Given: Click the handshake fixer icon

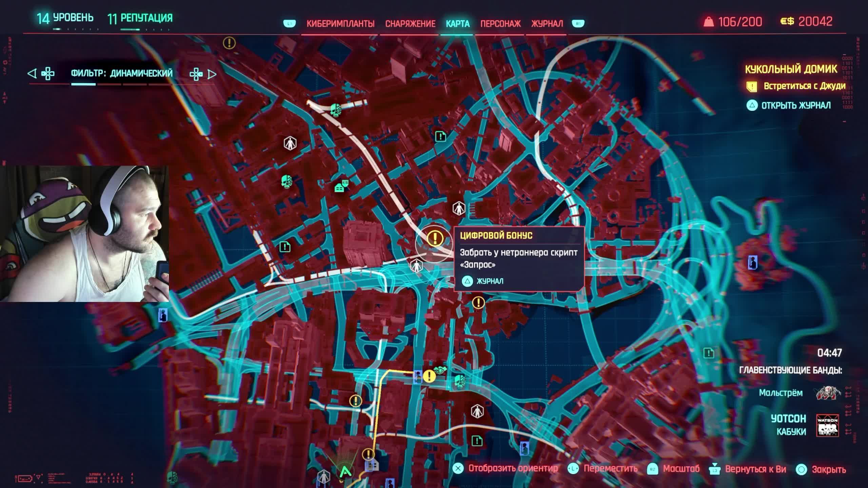Looking at the screenshot, I should click(x=440, y=370).
